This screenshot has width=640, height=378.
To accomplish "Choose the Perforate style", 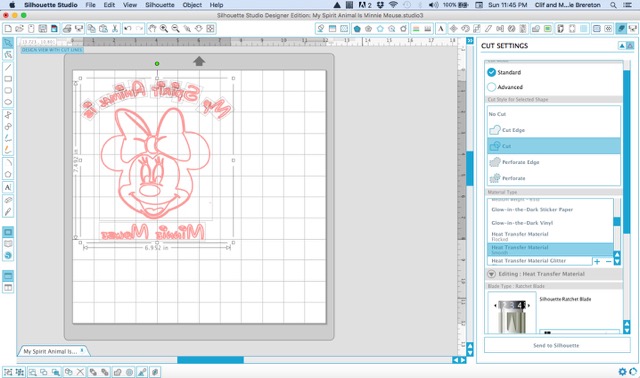I will click(x=554, y=178).
